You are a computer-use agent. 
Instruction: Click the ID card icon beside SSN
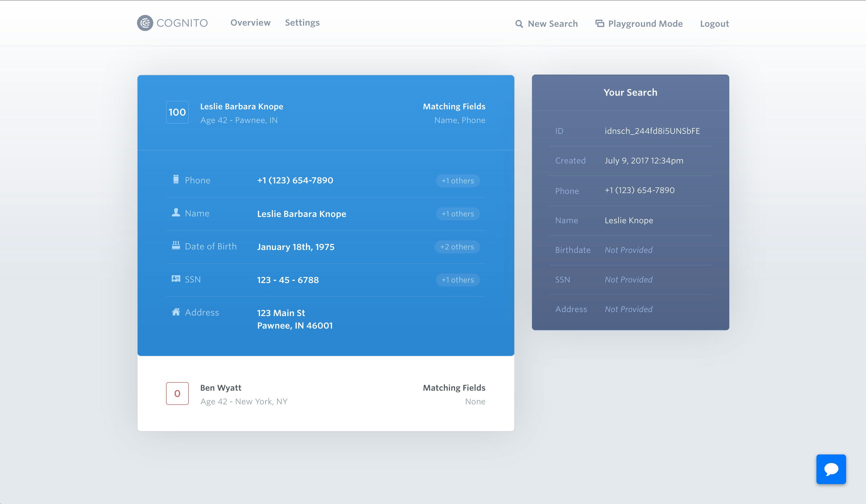(x=176, y=279)
